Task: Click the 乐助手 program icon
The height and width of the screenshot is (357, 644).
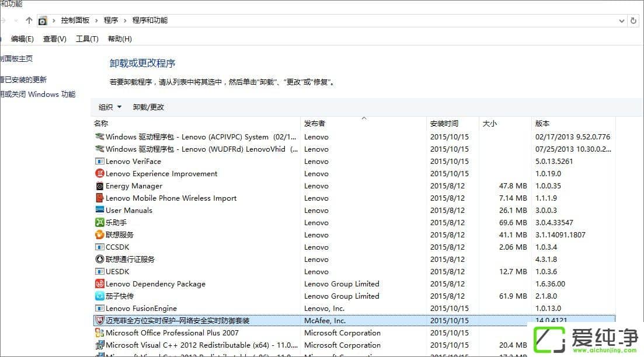Action: [x=99, y=222]
